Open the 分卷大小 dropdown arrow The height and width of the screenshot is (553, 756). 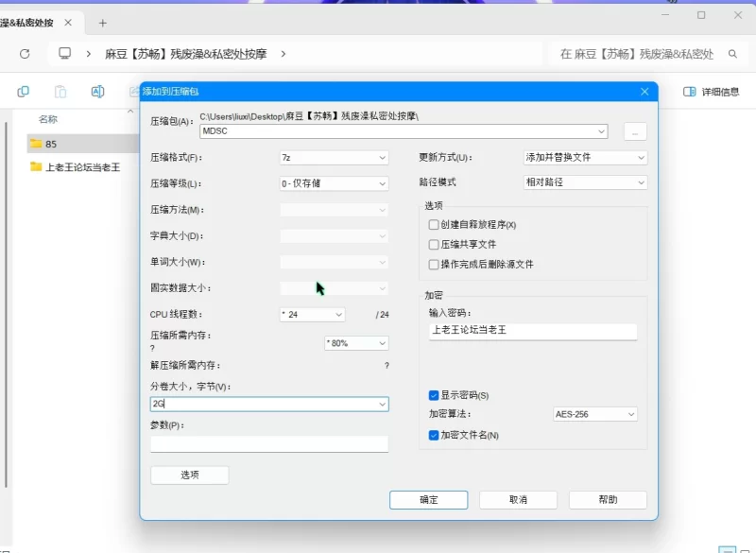383,404
